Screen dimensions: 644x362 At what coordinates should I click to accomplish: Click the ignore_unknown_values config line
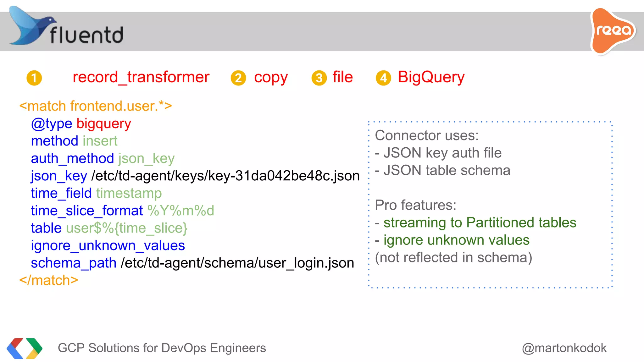click(x=108, y=245)
